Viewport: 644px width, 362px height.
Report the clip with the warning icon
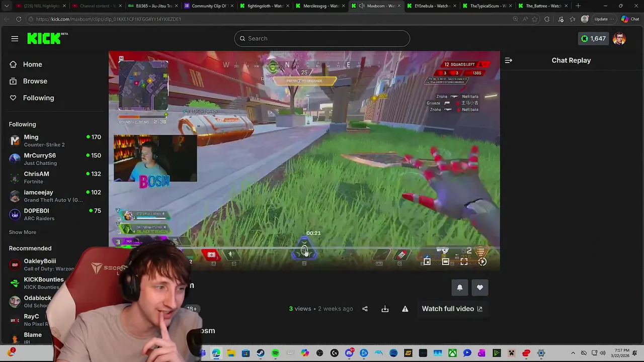405,309
